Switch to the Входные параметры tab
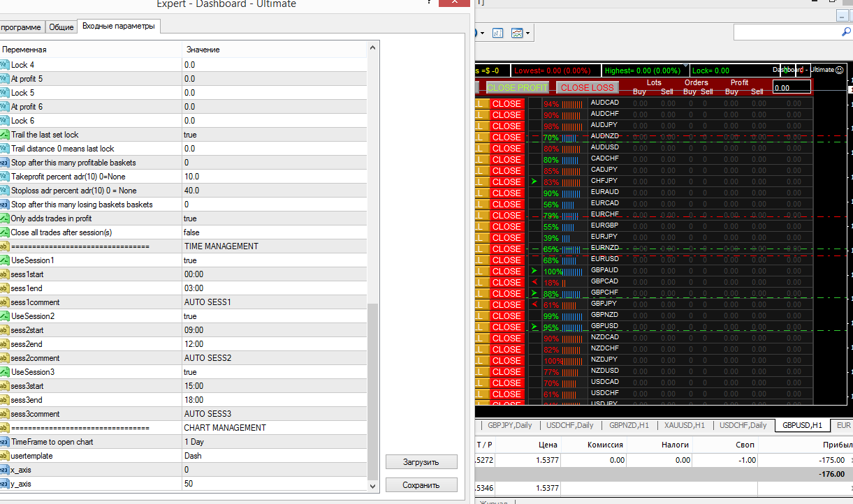853x504 pixels. tap(119, 26)
